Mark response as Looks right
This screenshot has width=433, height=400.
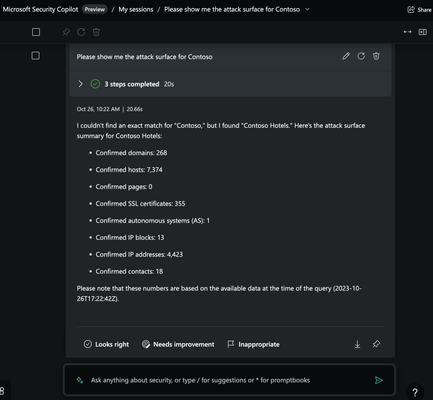[x=106, y=344]
